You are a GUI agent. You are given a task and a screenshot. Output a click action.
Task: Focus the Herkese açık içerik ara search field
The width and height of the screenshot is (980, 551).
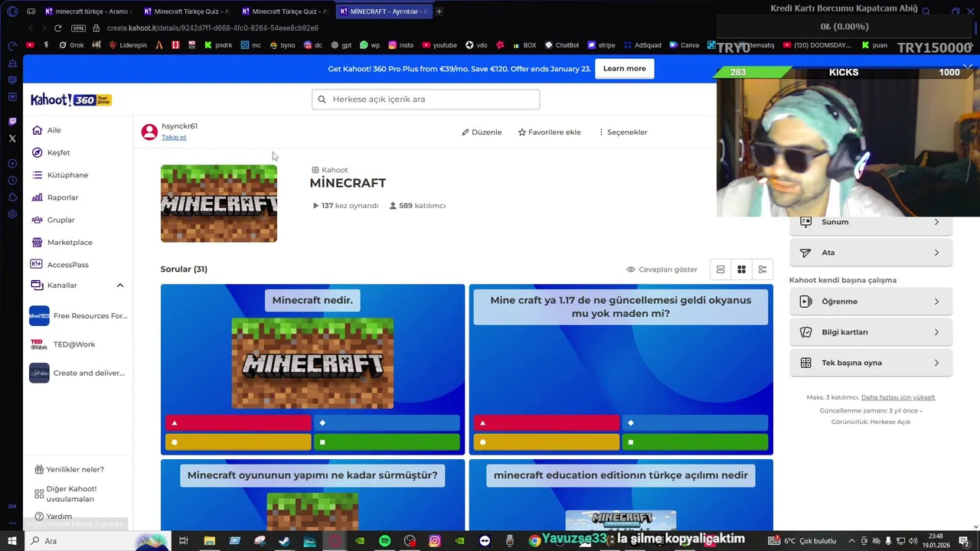click(426, 99)
